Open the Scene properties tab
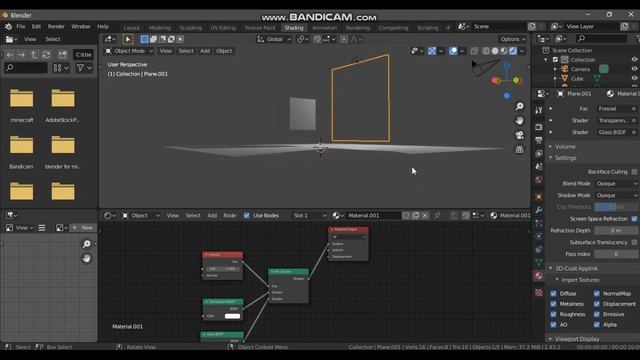This screenshot has width=640, height=360. pyautogui.click(x=539, y=167)
